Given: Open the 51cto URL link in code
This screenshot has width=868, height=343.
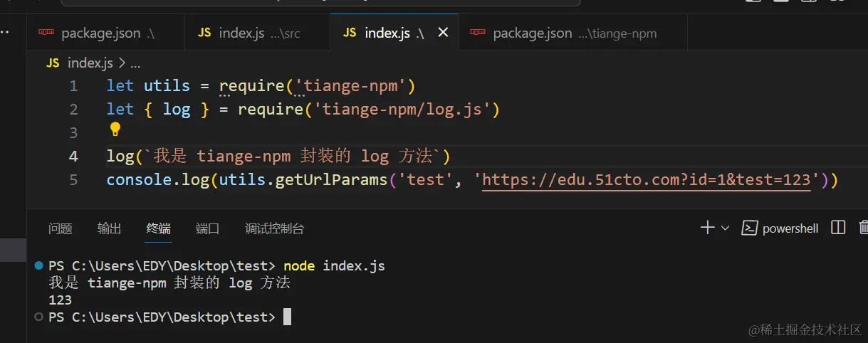Looking at the screenshot, I should coord(647,181).
